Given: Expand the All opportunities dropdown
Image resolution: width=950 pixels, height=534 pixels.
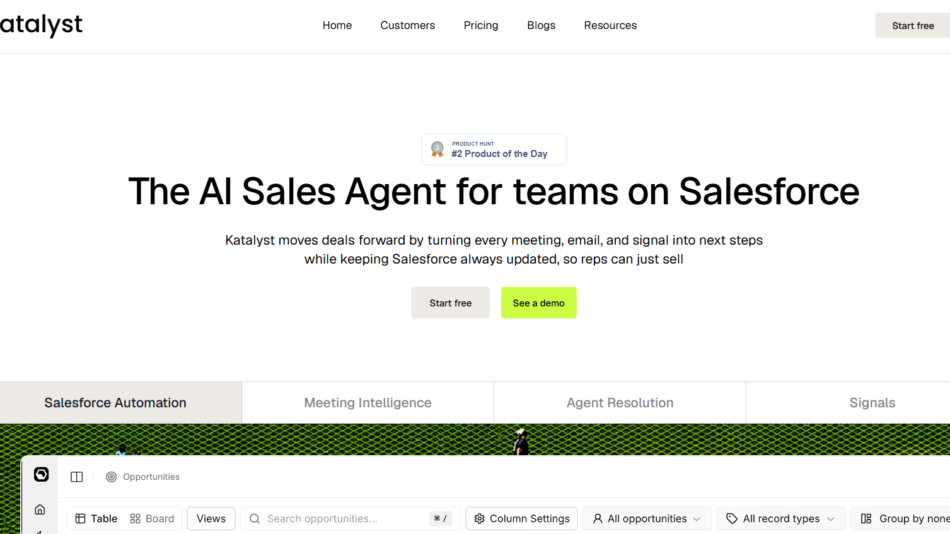Looking at the screenshot, I should click(x=646, y=518).
